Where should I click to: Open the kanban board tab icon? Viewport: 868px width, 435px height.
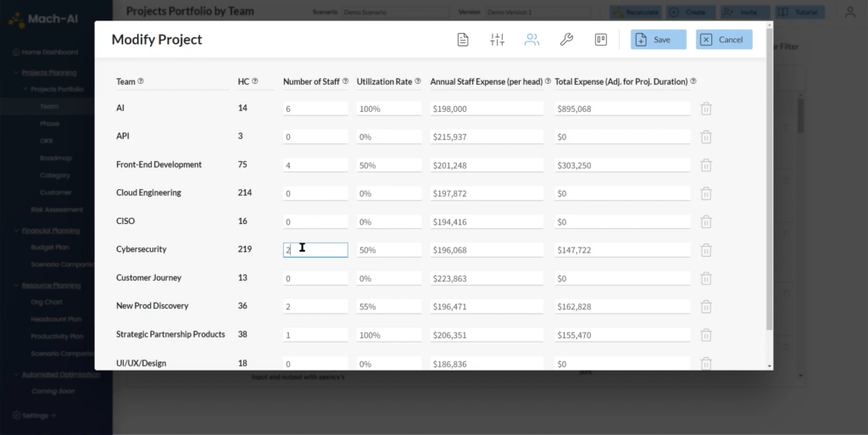point(601,39)
